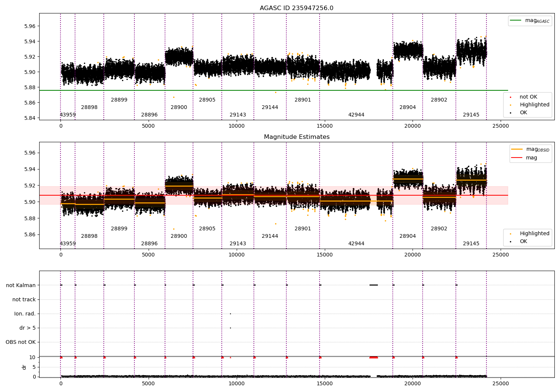Click Highlighted in the Magnitude Estimates legend
The height and width of the screenshot is (392, 560).
pyautogui.click(x=535, y=234)
